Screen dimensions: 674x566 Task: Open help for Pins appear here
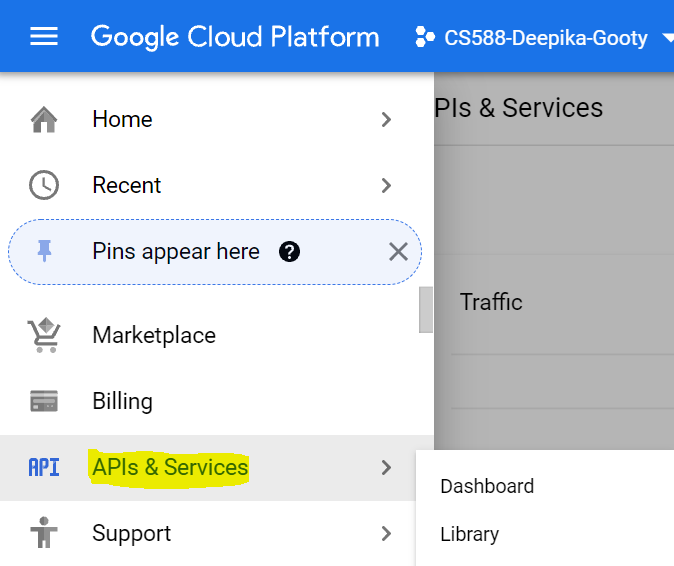click(x=289, y=251)
